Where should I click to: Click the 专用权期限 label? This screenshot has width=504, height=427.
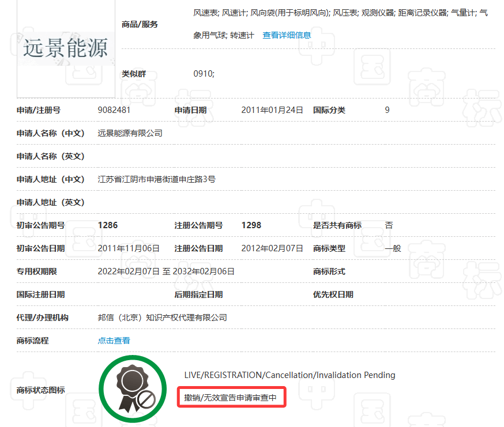point(37,271)
